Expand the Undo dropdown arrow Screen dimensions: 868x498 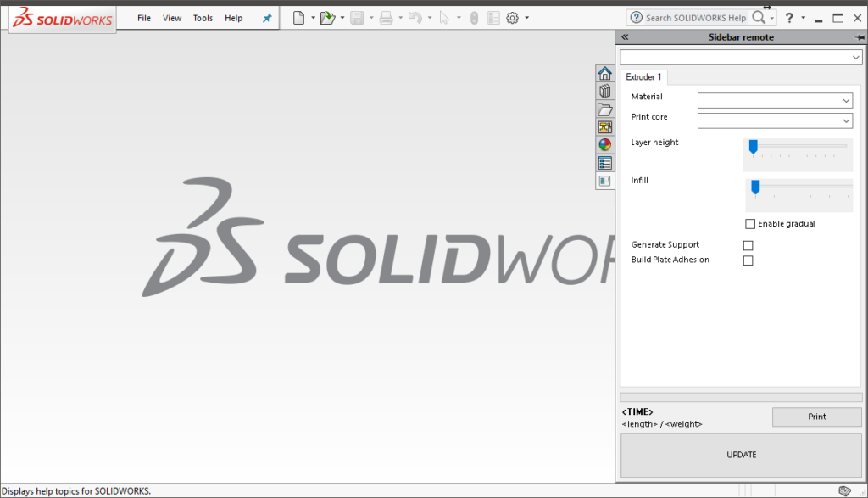tap(430, 19)
